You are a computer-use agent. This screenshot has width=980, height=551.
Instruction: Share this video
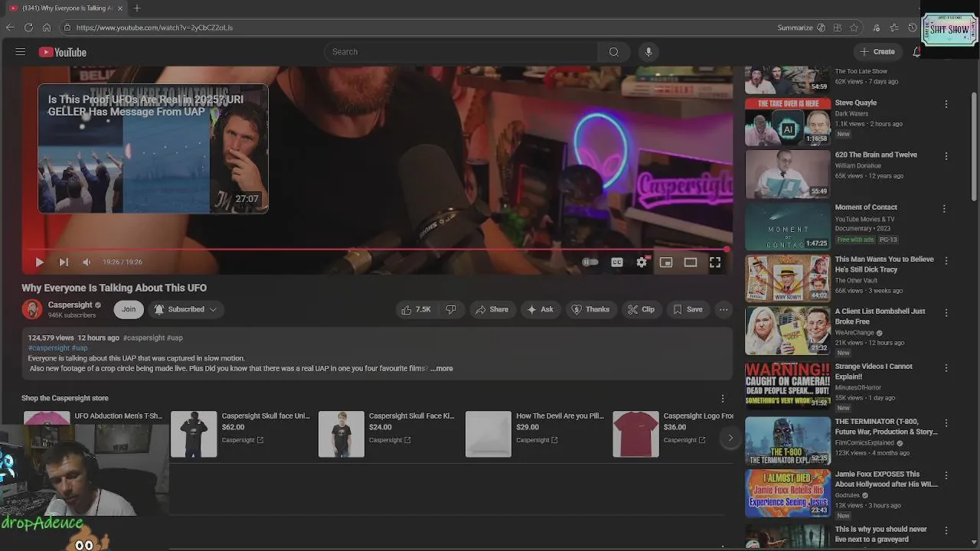point(492,309)
